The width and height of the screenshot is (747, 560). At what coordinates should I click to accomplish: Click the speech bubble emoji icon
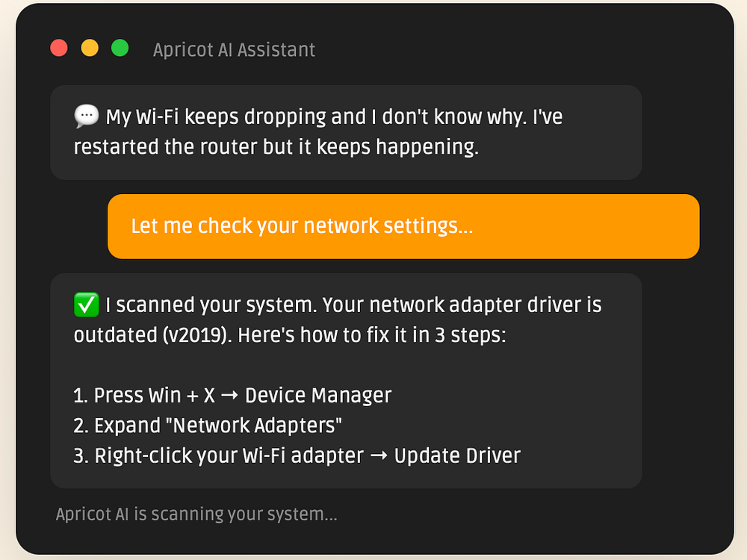coord(86,116)
